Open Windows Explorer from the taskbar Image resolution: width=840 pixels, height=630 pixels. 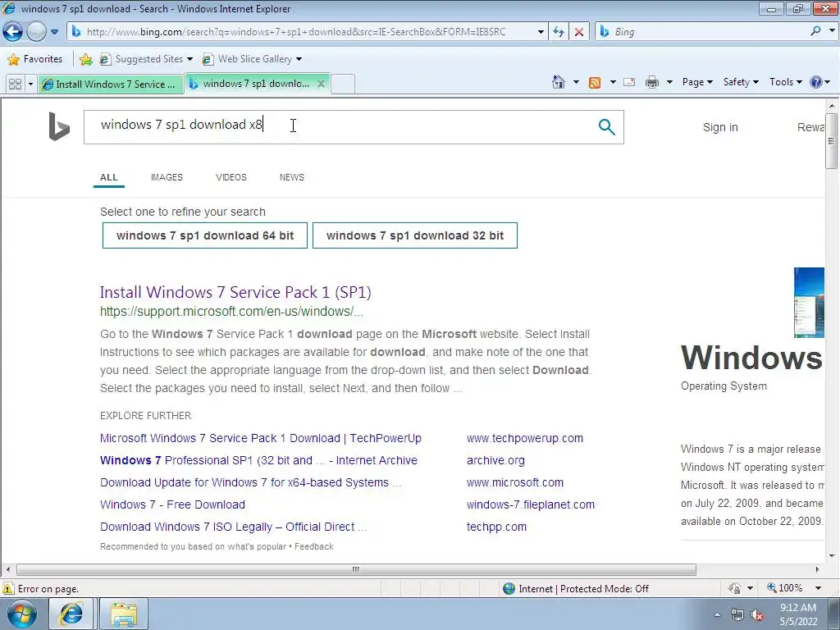(124, 614)
